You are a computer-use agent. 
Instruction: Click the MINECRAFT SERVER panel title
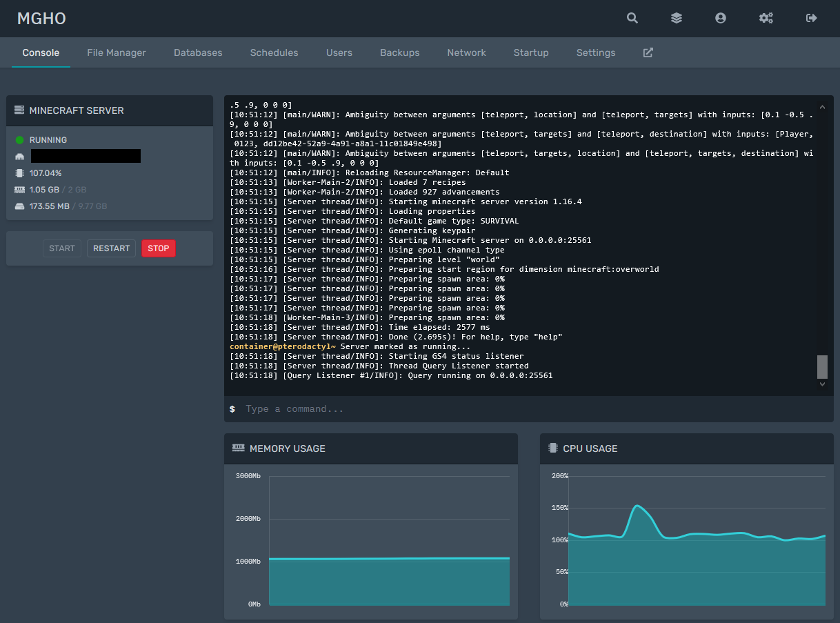(x=77, y=110)
